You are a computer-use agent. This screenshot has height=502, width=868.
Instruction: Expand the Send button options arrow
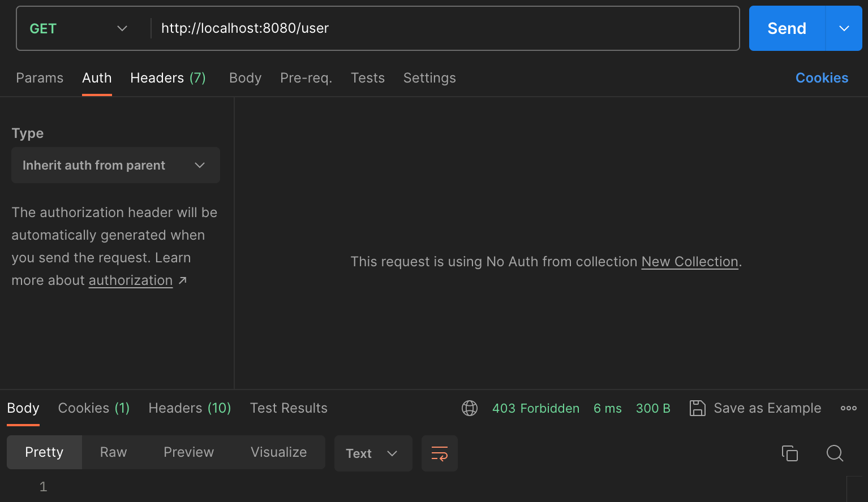(844, 28)
